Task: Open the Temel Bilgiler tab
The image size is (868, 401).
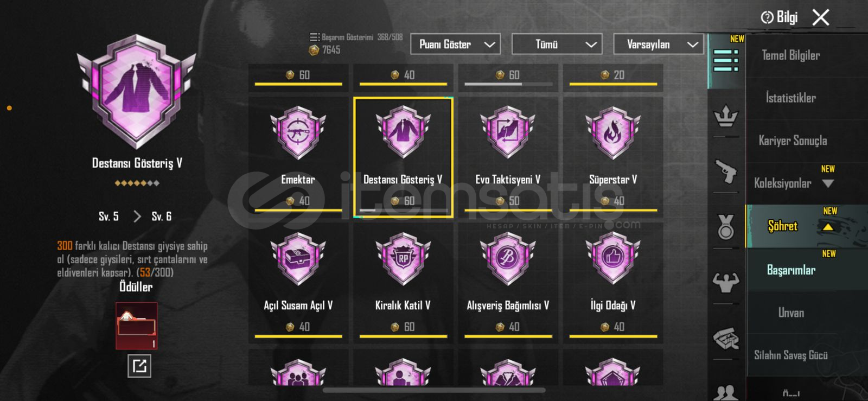Action: tap(790, 55)
